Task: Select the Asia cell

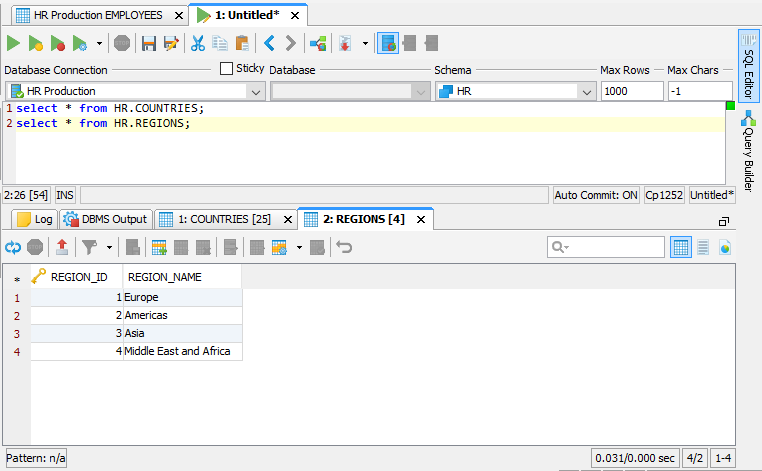Action: coord(183,333)
